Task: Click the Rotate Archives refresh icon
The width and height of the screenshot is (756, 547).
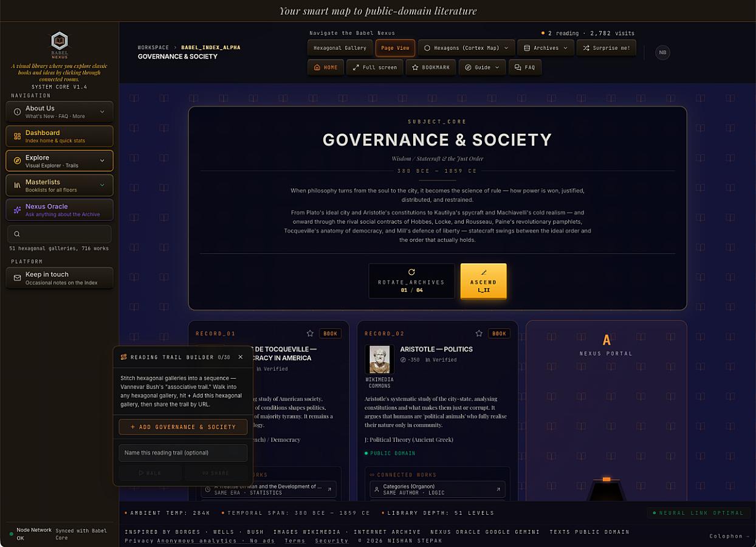Action: click(411, 272)
